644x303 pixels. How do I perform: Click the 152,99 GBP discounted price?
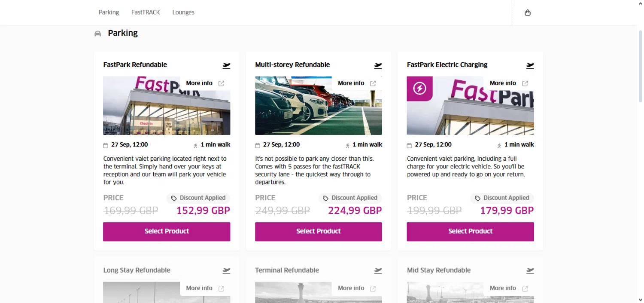(x=203, y=211)
